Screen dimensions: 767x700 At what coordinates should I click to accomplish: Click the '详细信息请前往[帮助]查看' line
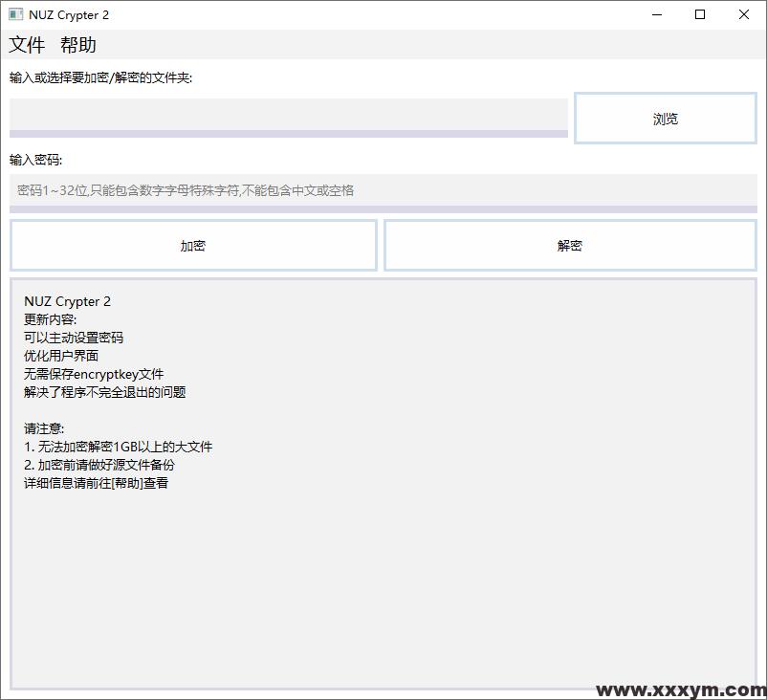coord(96,483)
